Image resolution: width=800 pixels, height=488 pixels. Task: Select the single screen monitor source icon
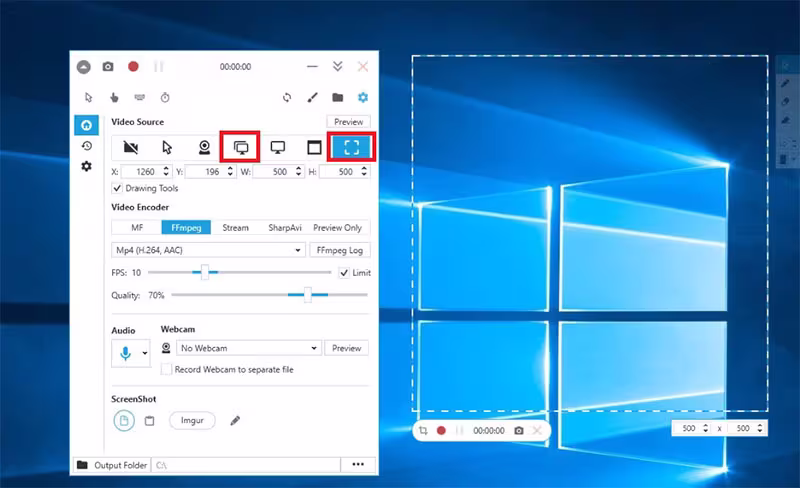(x=278, y=148)
